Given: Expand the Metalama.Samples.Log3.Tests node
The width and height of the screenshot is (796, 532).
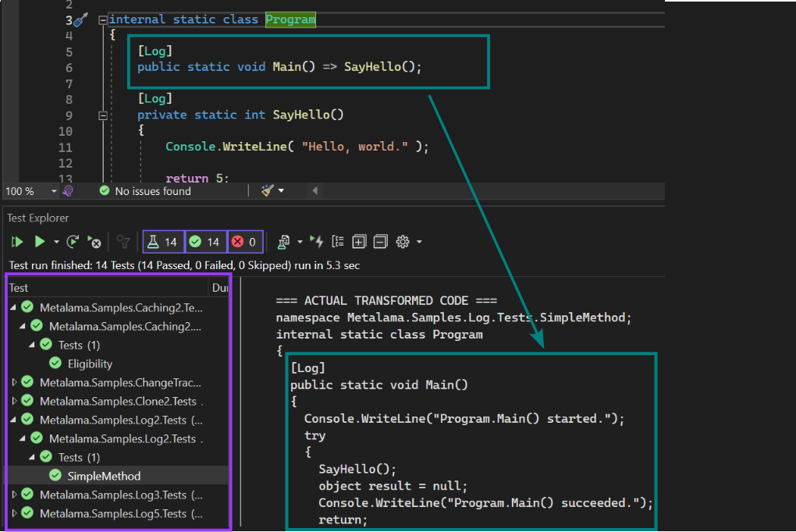Looking at the screenshot, I should point(14,495).
